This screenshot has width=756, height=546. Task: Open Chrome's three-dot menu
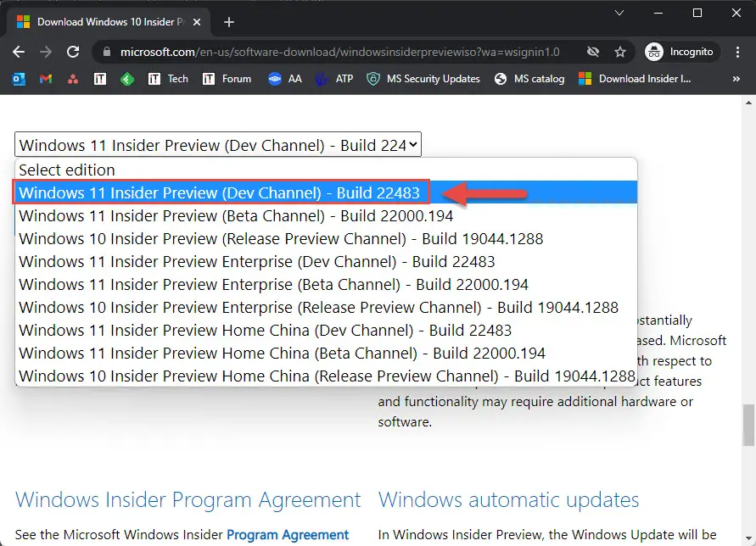[x=737, y=52]
